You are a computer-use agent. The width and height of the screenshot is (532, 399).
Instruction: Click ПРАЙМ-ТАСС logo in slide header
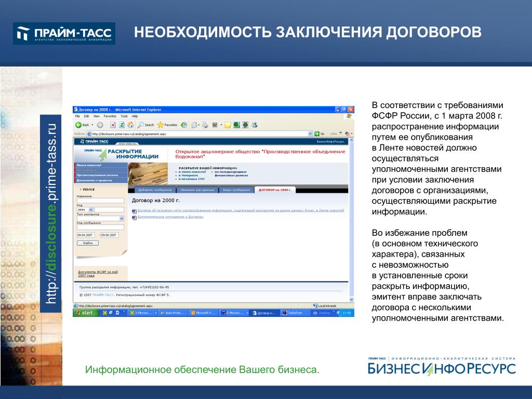pos(64,33)
